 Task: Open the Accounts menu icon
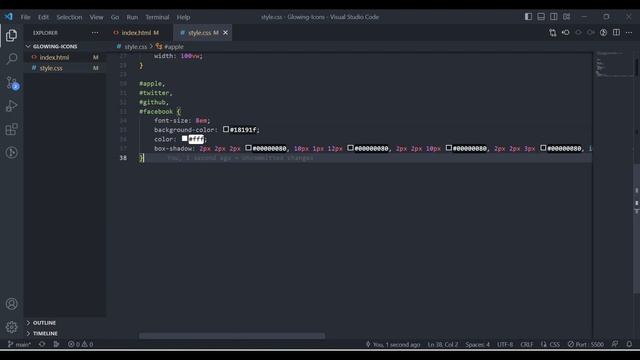pos(11,304)
